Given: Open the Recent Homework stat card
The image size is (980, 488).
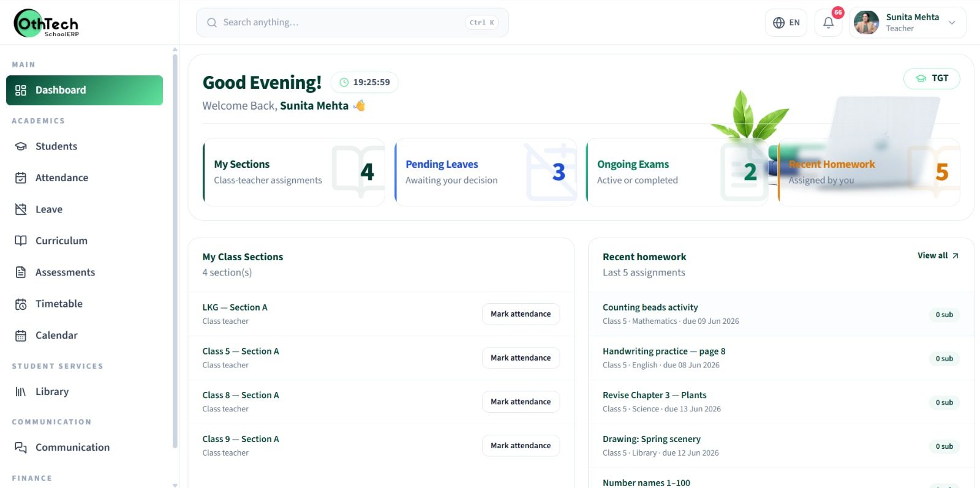Looking at the screenshot, I should [869, 172].
